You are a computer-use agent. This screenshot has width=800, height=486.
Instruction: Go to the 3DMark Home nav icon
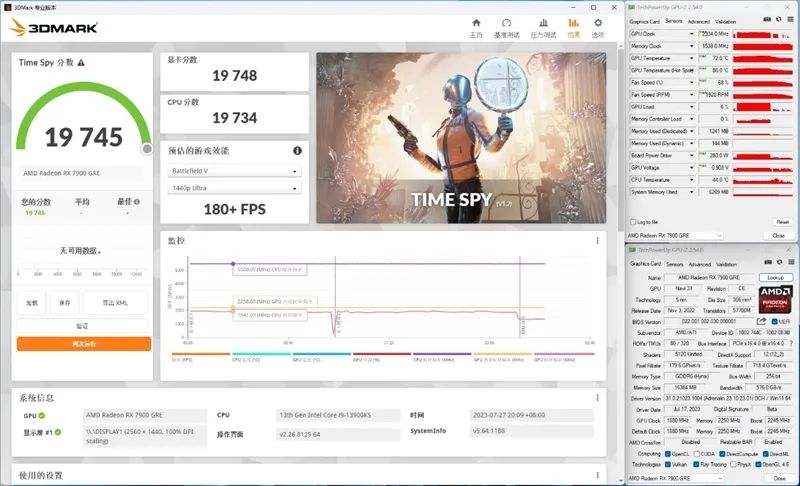476,23
